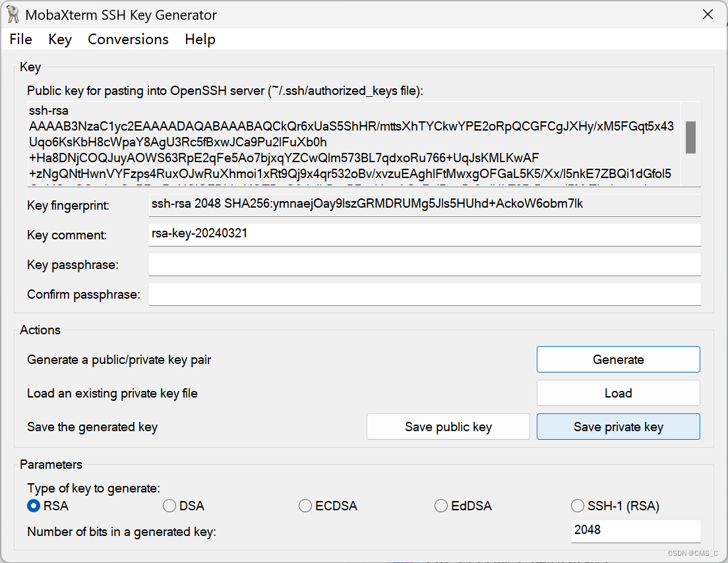The image size is (728, 563).
Task: Click the public key line starting "+Ha8DNjCOQJuy"
Action: (284, 158)
